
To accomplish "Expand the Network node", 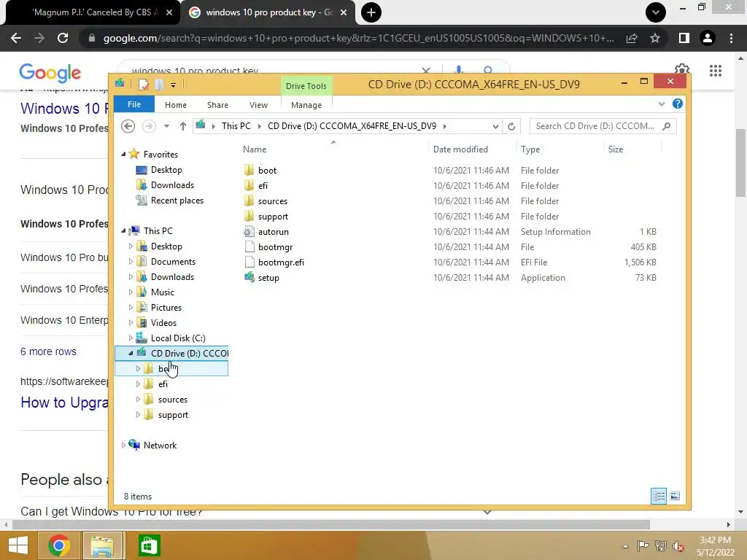I will click(x=123, y=446).
